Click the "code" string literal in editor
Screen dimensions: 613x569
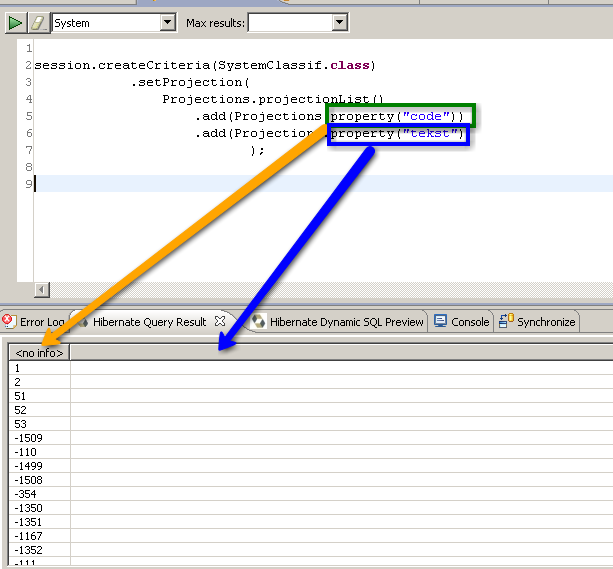coord(426,117)
